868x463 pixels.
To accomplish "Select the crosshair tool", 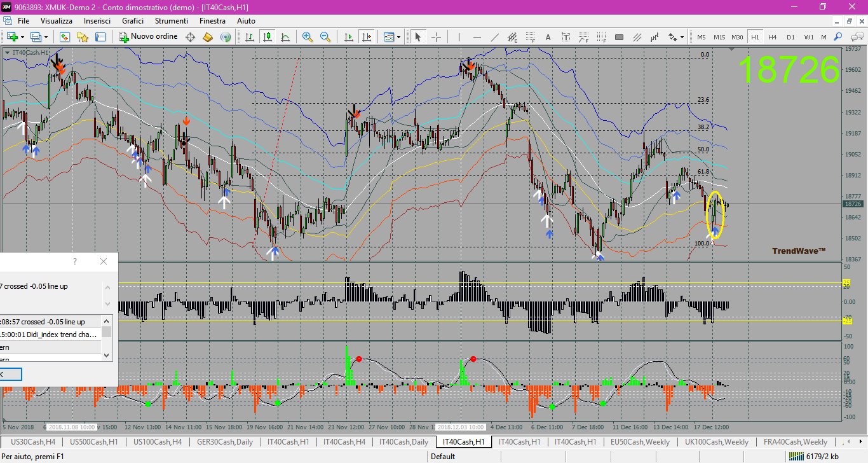I will click(x=436, y=37).
